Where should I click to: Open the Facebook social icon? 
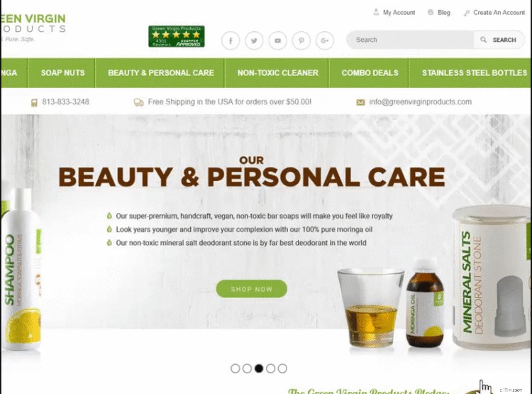coord(231,40)
